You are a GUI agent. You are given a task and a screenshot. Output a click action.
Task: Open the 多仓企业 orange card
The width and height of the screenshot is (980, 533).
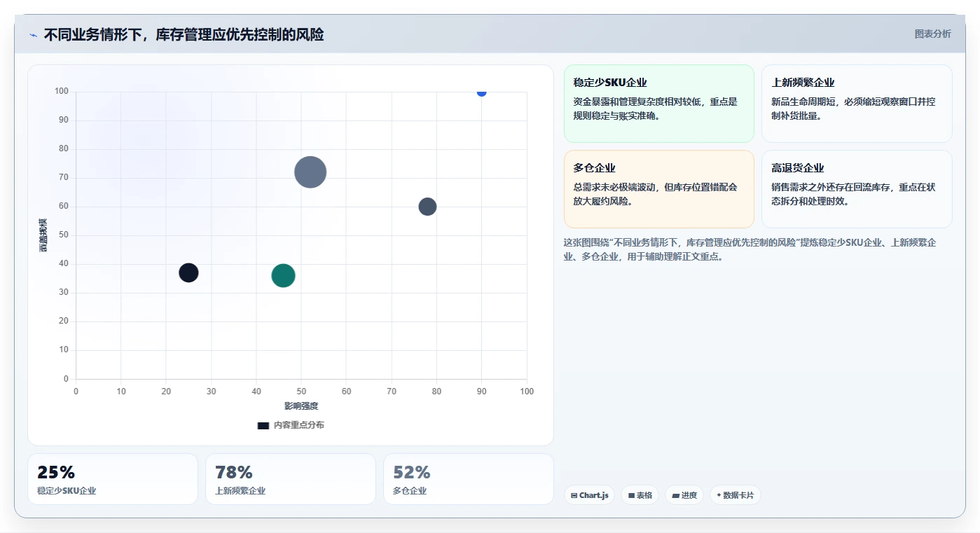point(658,189)
